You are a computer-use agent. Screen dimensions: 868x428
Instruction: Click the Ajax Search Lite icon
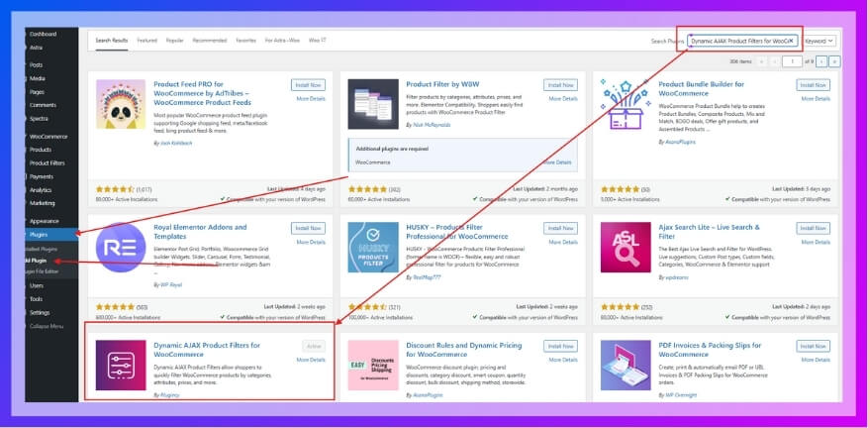(626, 247)
